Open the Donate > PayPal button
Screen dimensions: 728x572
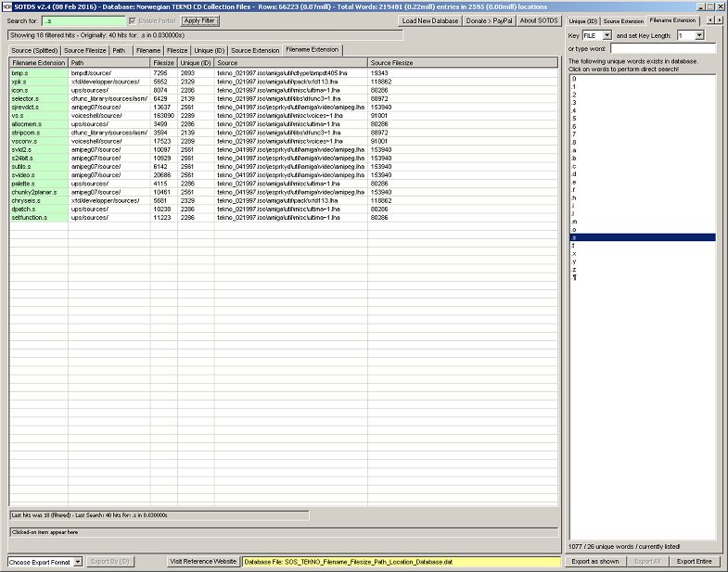click(490, 20)
